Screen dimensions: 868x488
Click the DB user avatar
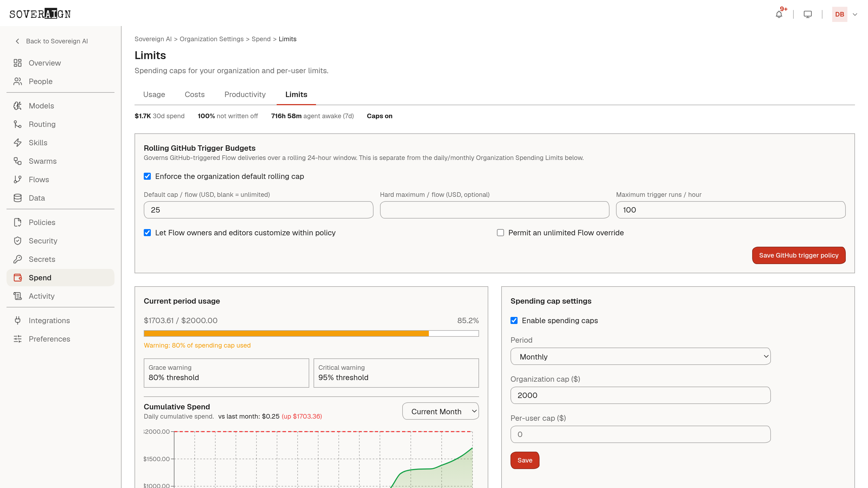coord(839,14)
